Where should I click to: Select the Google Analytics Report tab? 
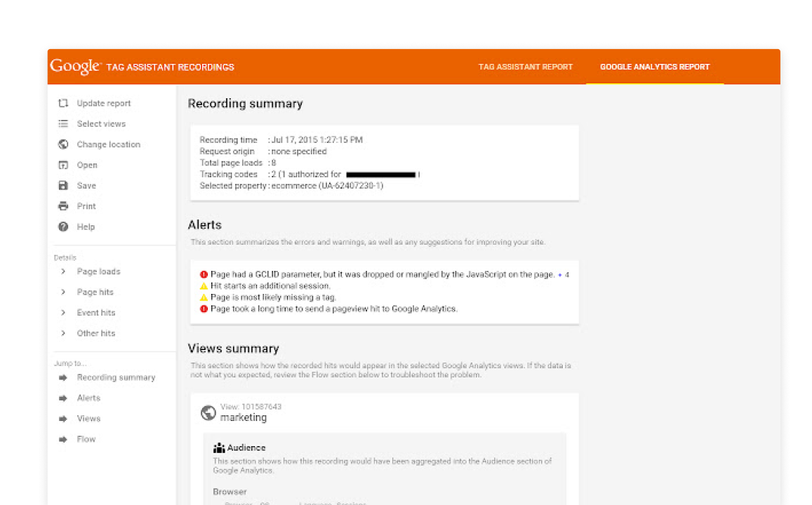pyautogui.click(x=654, y=67)
